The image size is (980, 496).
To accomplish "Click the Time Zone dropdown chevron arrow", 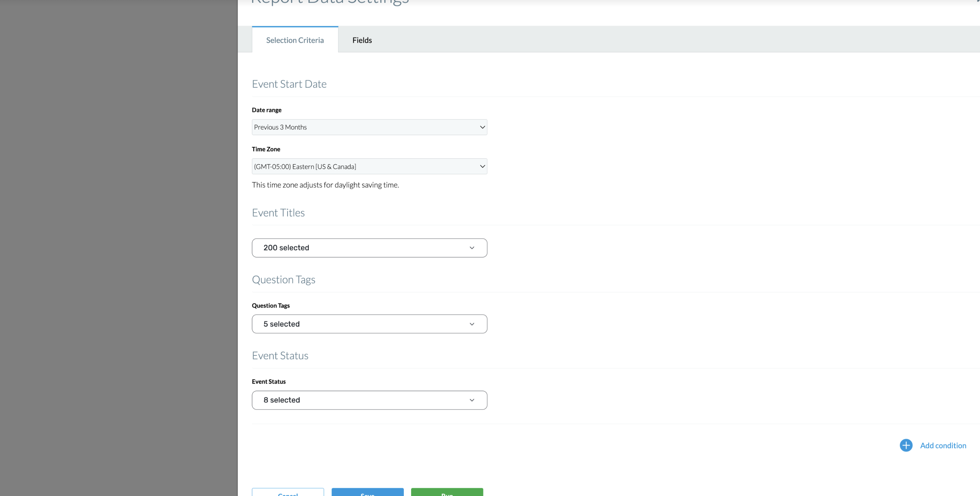I will 482,166.
